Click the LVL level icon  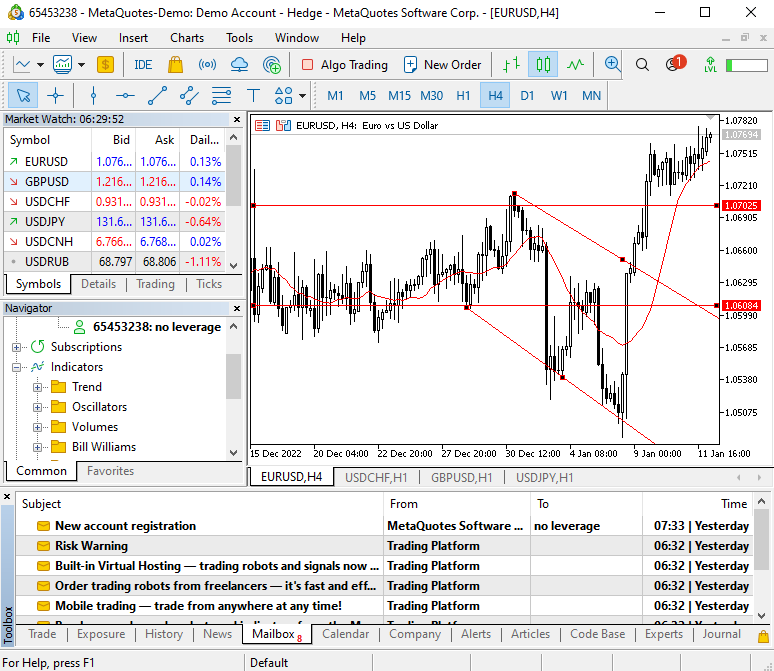pos(710,65)
